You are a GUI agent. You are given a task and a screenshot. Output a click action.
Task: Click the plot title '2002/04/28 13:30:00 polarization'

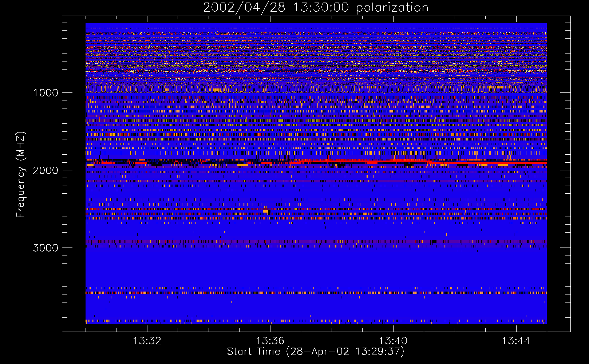click(x=316, y=8)
